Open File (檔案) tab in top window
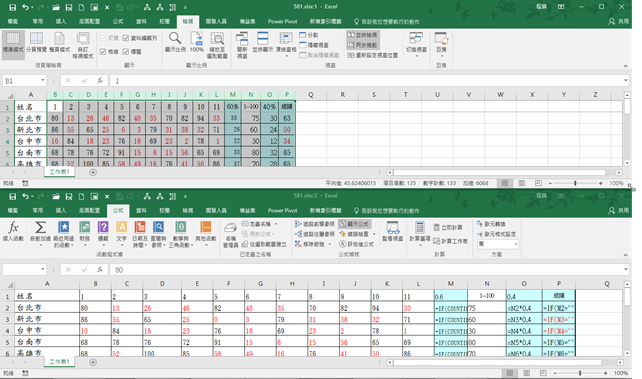This screenshot has width=642, height=379. [x=13, y=21]
